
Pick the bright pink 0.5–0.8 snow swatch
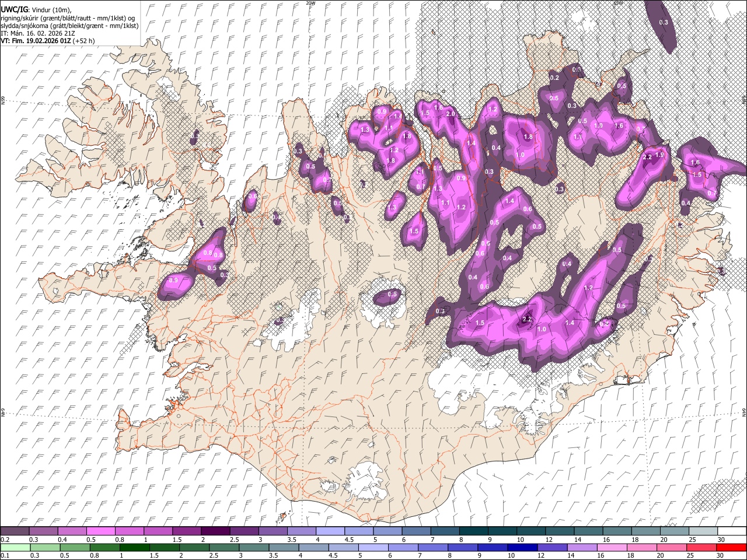(100, 531)
